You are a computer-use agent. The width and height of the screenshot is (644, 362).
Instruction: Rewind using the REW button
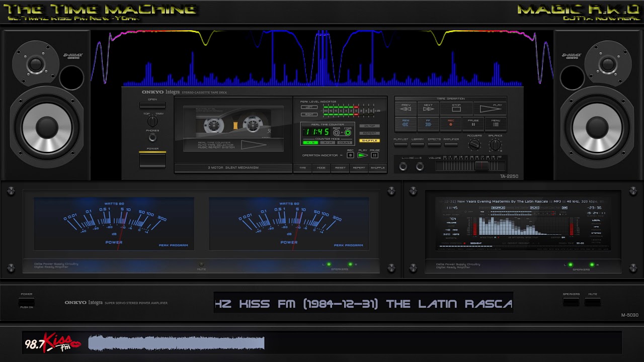406,124
